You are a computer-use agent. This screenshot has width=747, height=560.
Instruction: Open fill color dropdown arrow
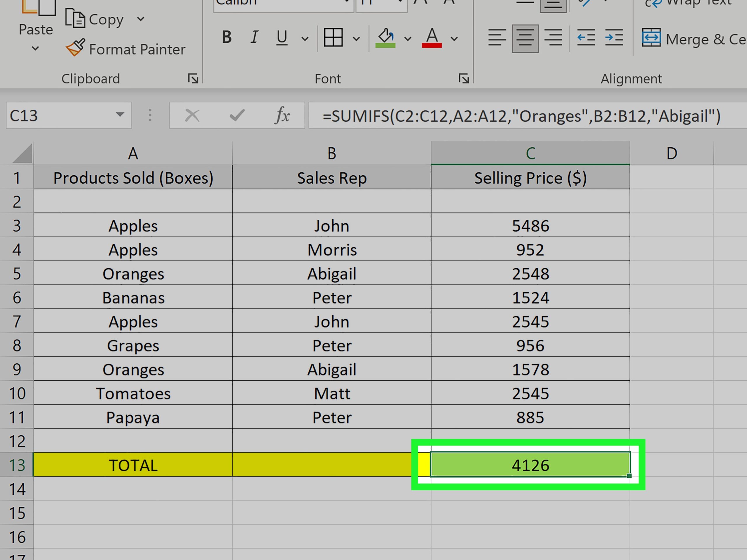(408, 38)
